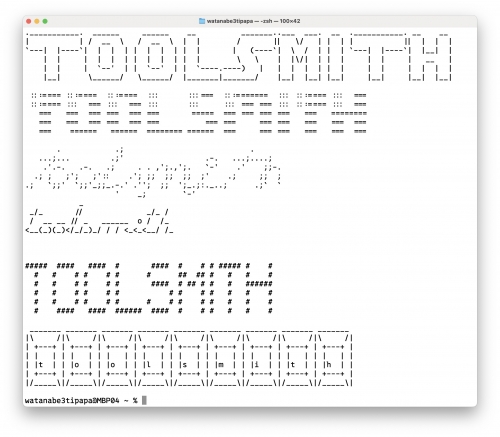The image size is (500, 437).
Task: Click the boxed letter 't' in first box
Action: 41,365
